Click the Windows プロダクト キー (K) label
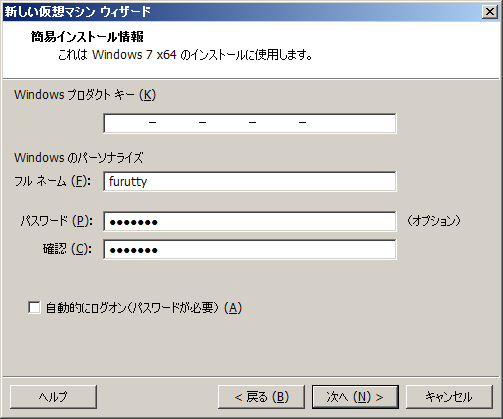503x419 pixels. tap(85, 95)
